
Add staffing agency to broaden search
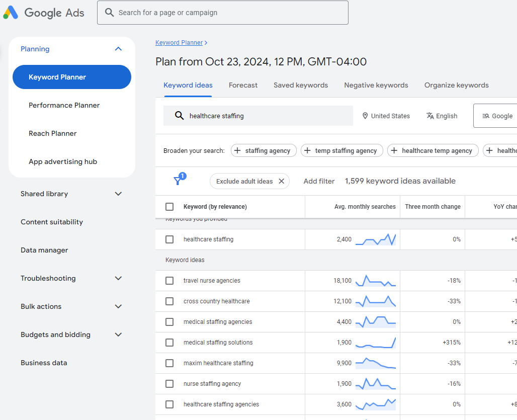coord(264,151)
